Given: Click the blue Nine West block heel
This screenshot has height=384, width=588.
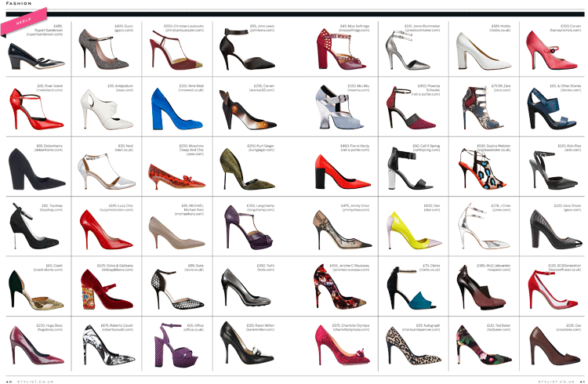Looking at the screenshot, I should pos(177,109).
